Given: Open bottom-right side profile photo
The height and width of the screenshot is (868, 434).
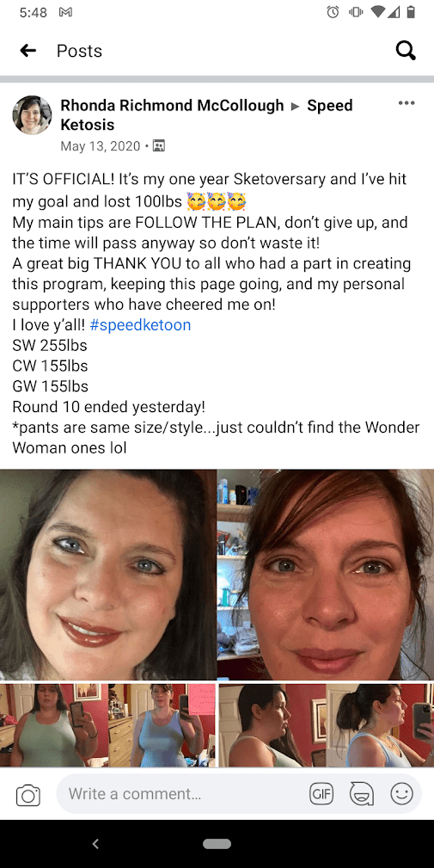Looking at the screenshot, I should 327,725.
